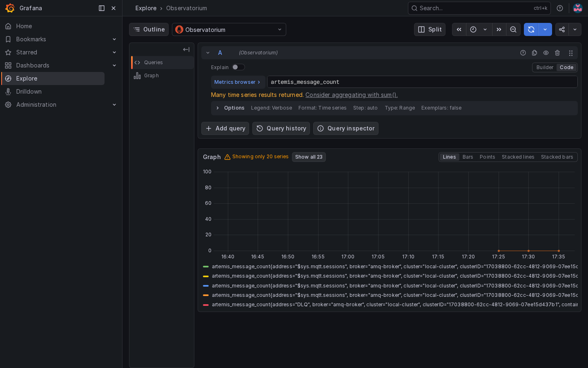Screen dimensions: 588x368
Task: Hide query A response with eye icon
Action: click(546, 53)
